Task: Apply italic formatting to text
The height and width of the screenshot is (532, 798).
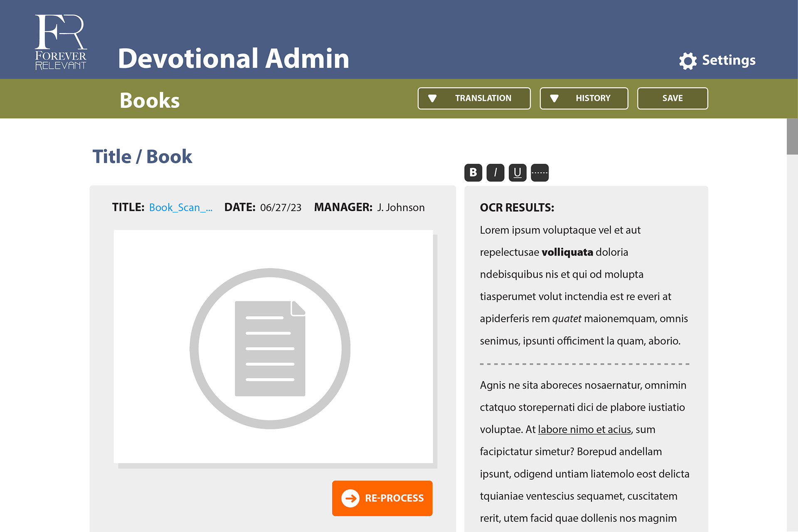Action: coord(495,172)
